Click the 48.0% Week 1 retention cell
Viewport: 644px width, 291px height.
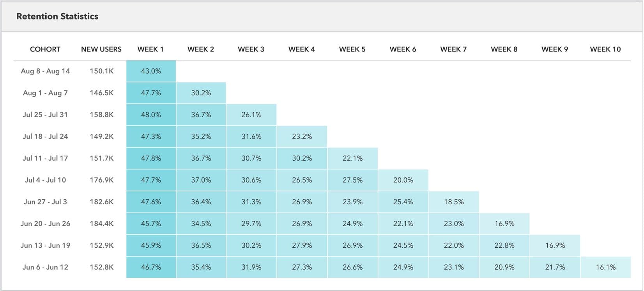pyautogui.click(x=151, y=115)
